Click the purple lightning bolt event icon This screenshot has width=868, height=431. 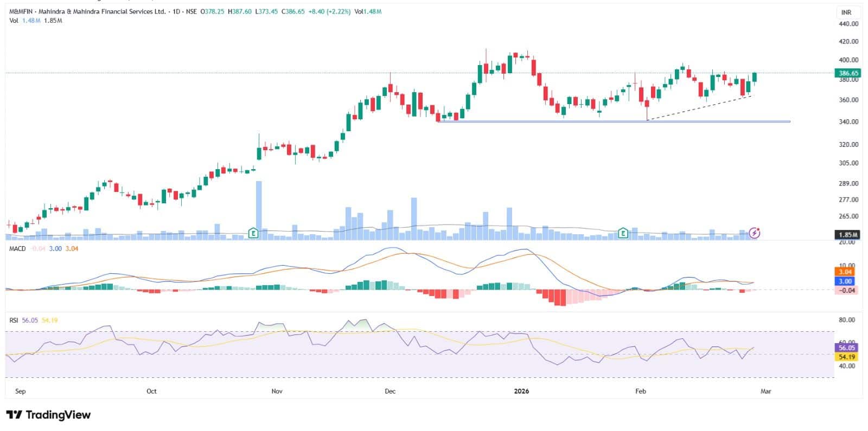[755, 233]
